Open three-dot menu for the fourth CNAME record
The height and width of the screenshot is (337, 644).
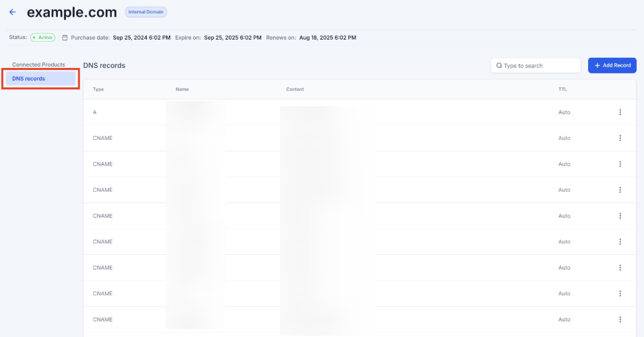pos(620,216)
